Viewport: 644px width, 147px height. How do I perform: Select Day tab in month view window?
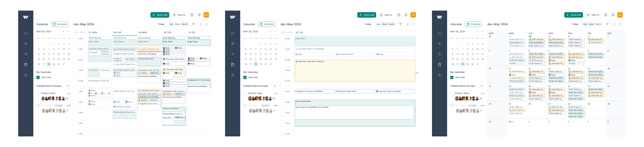(x=585, y=24)
